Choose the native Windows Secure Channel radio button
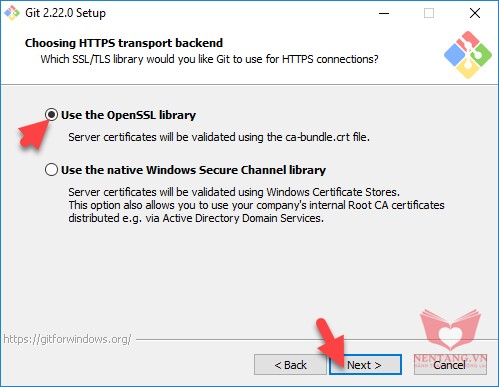Screen dimensions: 499x387 click(x=51, y=170)
